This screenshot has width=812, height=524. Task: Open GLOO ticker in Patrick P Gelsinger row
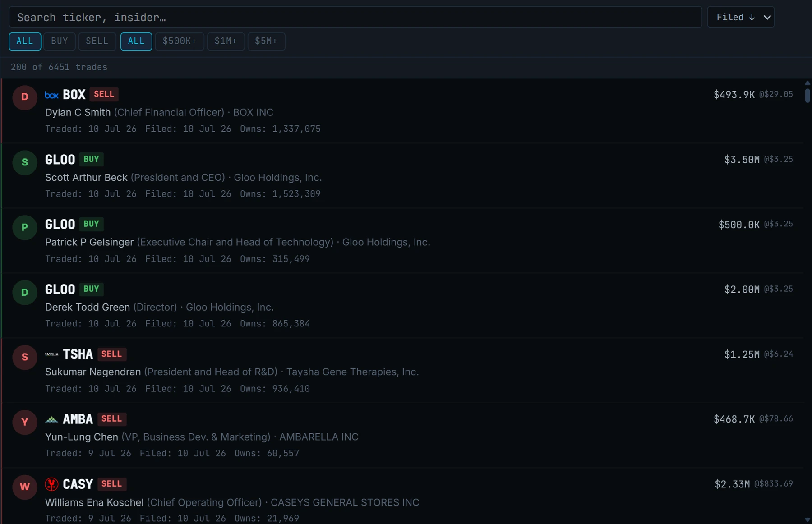tap(60, 225)
